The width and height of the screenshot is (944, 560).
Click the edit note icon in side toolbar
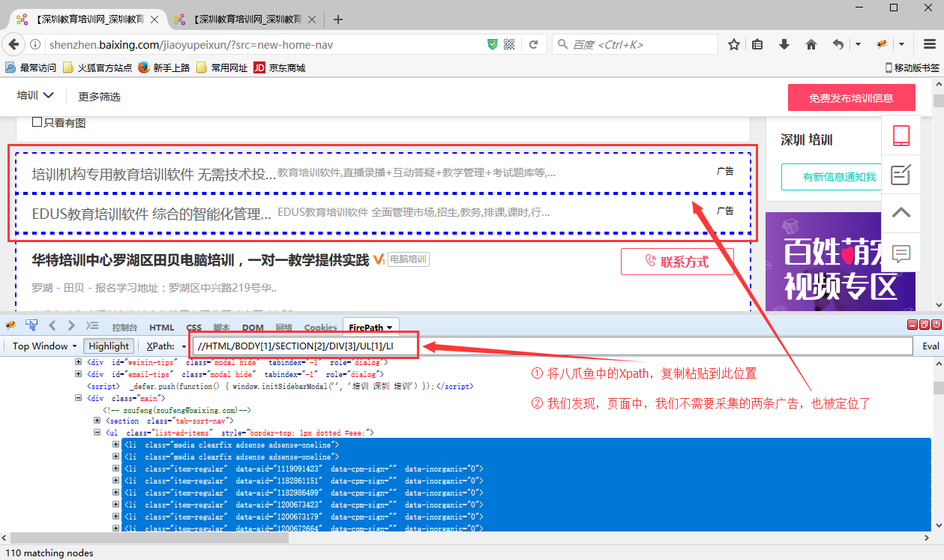[x=901, y=175]
